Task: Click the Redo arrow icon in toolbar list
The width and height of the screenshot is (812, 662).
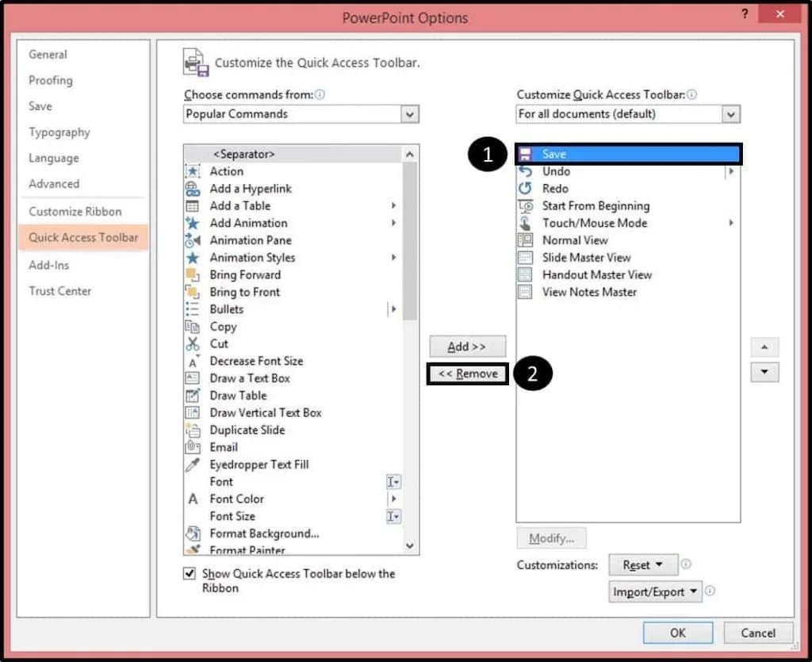Action: (525, 189)
